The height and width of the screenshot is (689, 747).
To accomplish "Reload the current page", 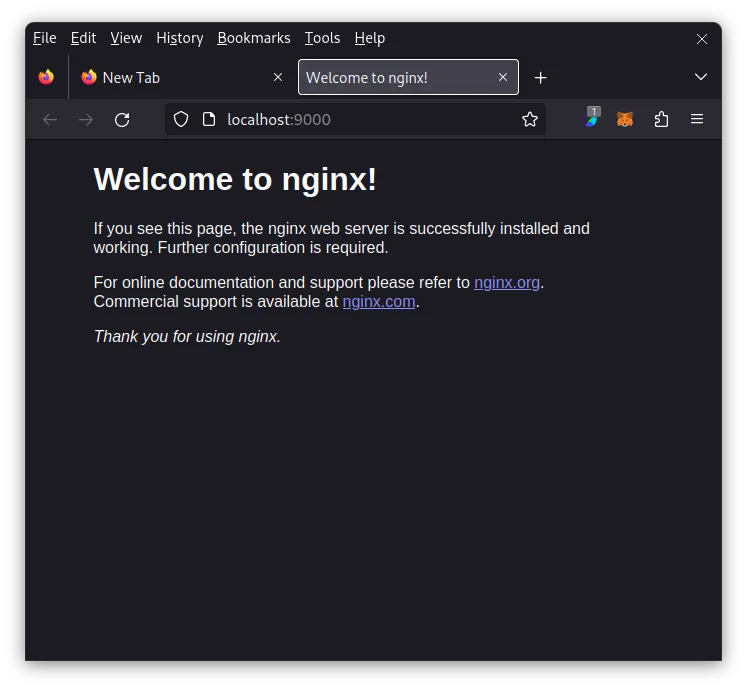I will [122, 120].
